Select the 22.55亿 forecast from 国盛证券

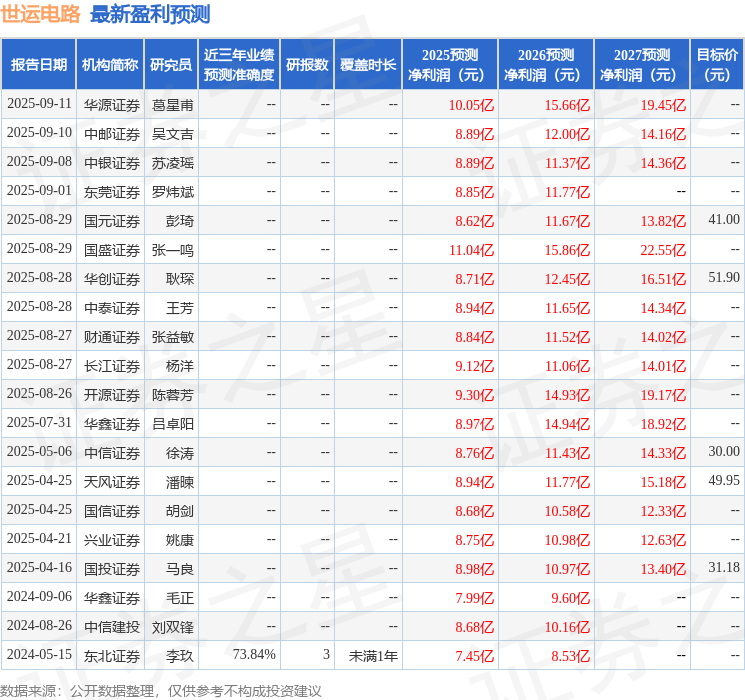[663, 249]
